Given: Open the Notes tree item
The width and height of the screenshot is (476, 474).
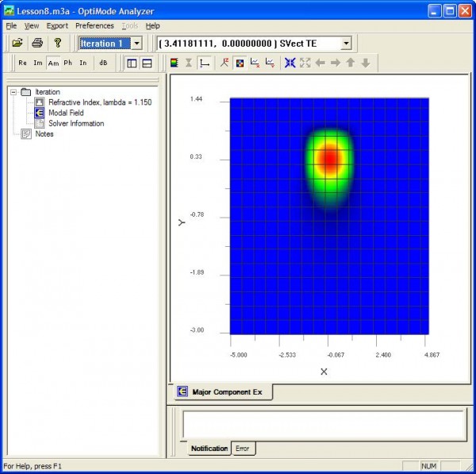Looking at the screenshot, I should (x=44, y=134).
